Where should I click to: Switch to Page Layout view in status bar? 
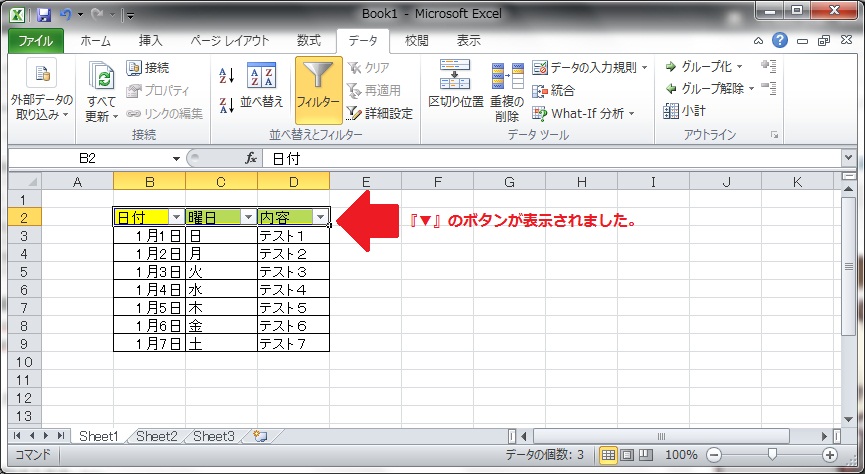point(627,455)
